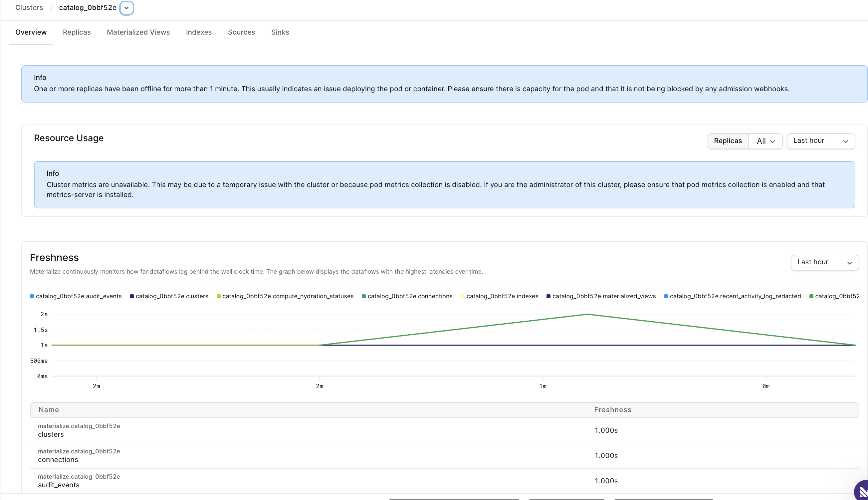Click the 1m tick on the chart axis
The width and height of the screenshot is (868, 500).
(x=542, y=386)
